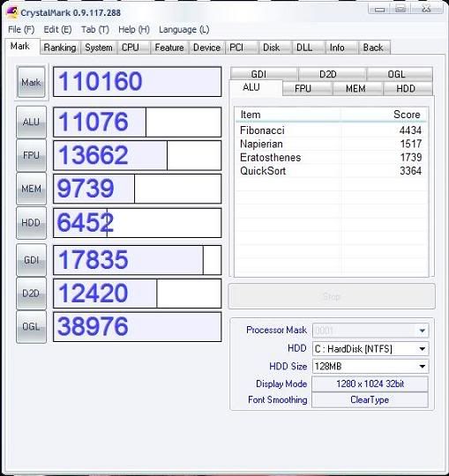Minimize the CrystalMark window
Viewport: 449px width, 476px height.
(379, 9)
